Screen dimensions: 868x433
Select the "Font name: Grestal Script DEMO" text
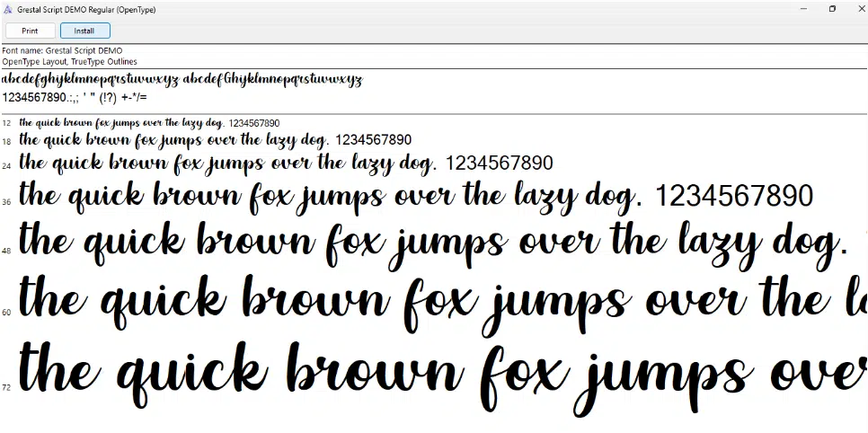point(63,51)
